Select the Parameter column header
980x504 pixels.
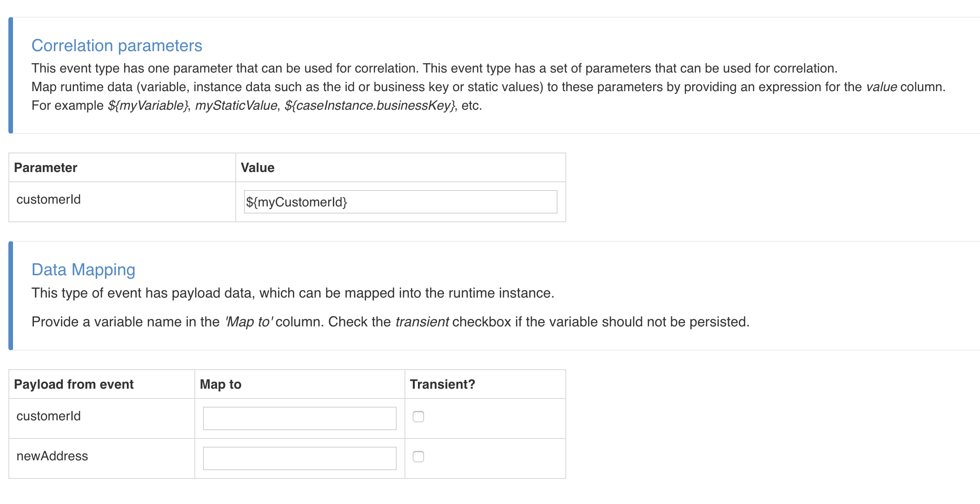tap(46, 167)
